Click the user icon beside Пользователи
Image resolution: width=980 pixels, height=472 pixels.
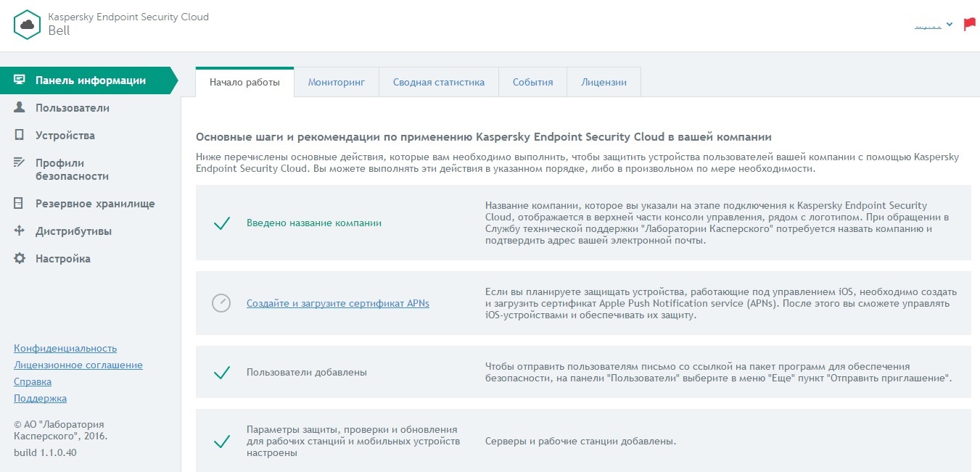pyautogui.click(x=20, y=108)
